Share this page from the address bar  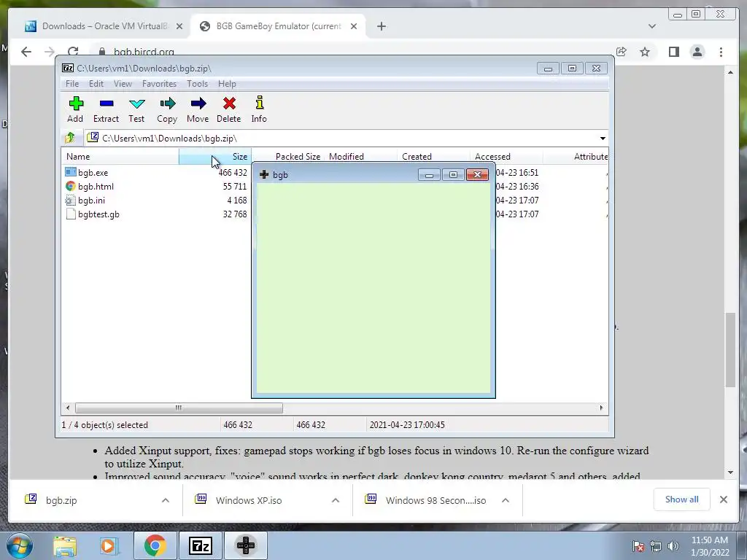coord(622,52)
